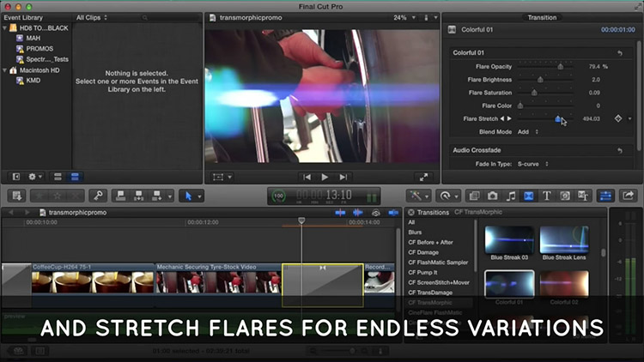
Task: Click the Flare Opacity slider handle
Action: coord(560,67)
